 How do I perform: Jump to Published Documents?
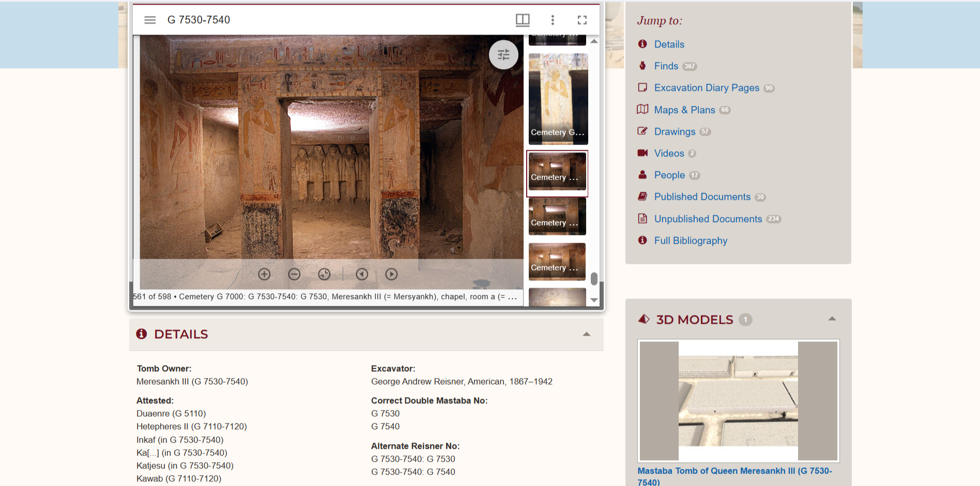[702, 197]
